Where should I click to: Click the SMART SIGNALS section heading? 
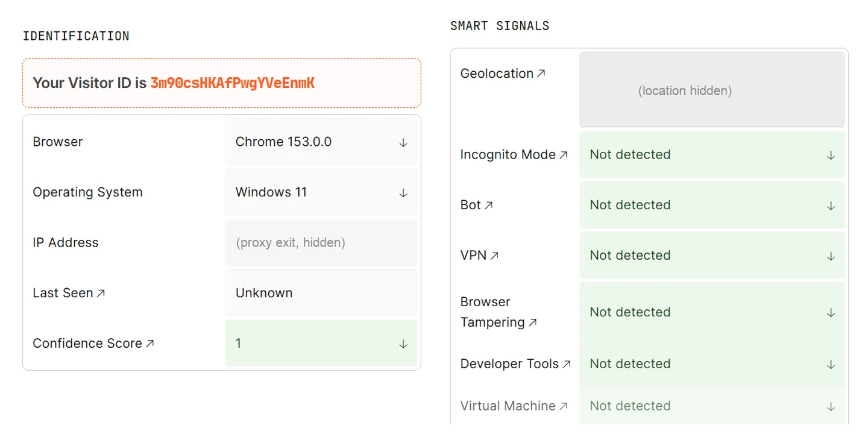tap(500, 26)
